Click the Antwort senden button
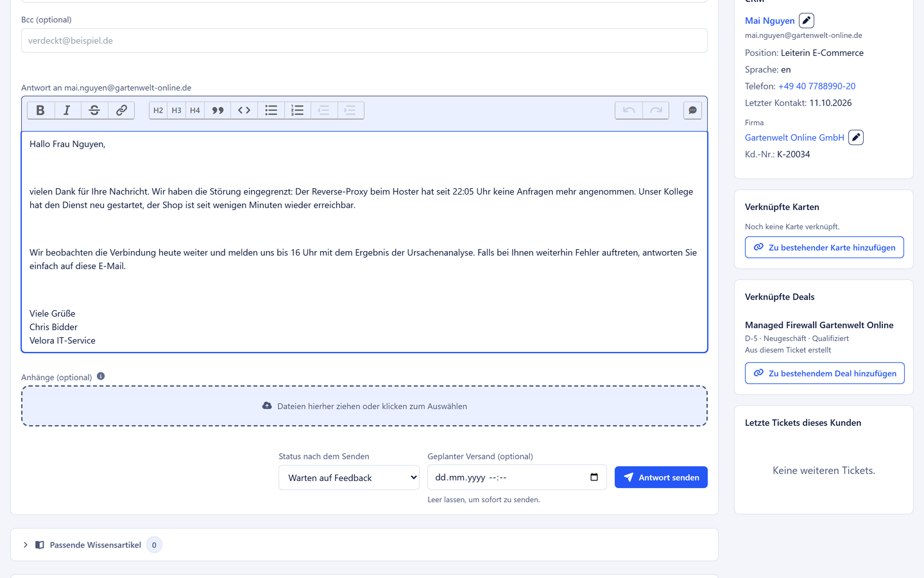 [x=661, y=477]
